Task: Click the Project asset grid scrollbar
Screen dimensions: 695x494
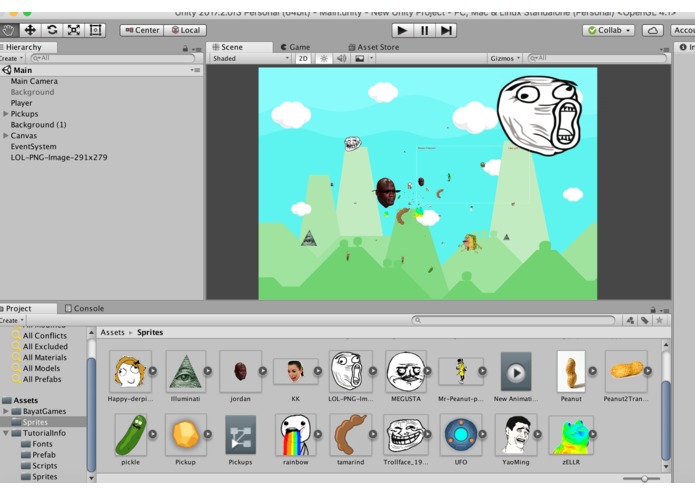Action: [x=666, y=420]
